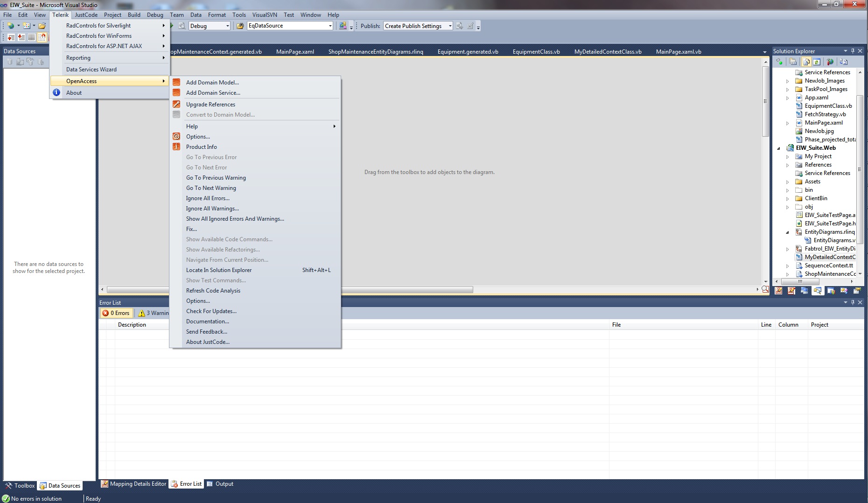Screen dimensions: 868x503
Task: Sort by the File column header
Action: 684,325
